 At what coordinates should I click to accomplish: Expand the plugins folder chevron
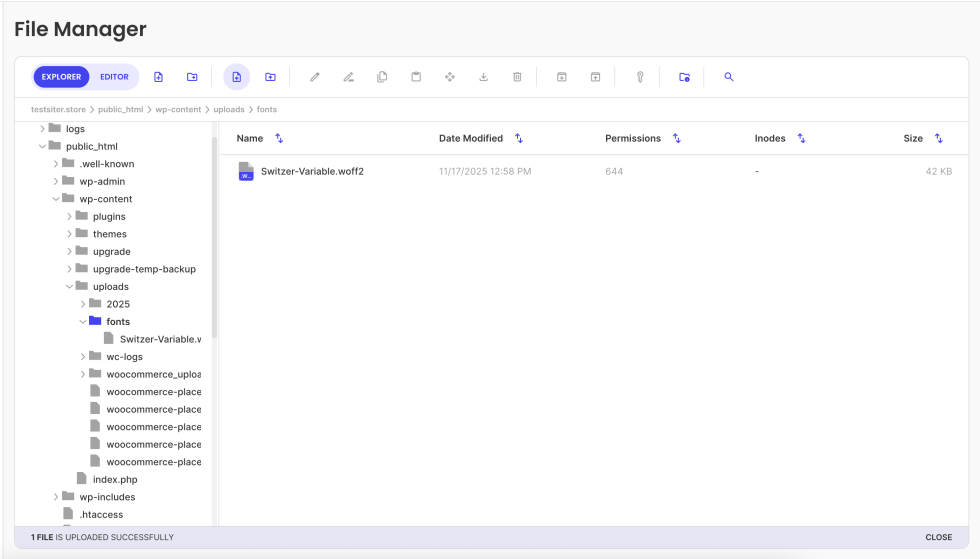(70, 217)
